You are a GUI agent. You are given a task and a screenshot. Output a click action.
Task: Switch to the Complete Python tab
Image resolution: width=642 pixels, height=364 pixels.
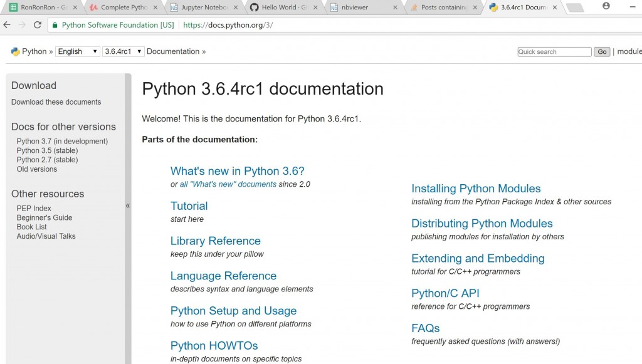pos(118,8)
